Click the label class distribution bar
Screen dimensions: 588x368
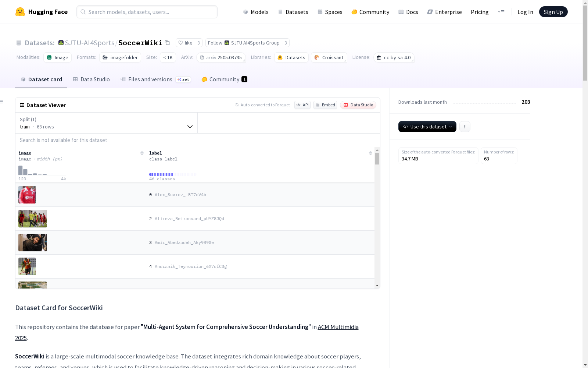click(x=173, y=174)
